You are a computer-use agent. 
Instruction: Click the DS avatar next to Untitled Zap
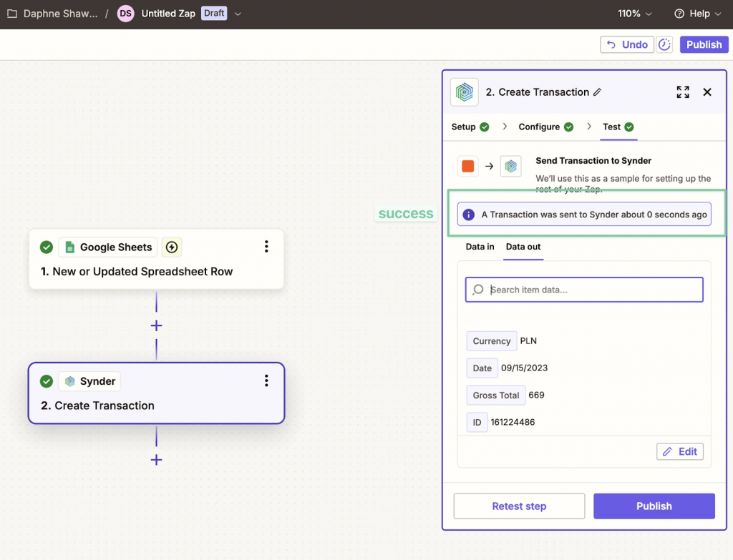(125, 13)
